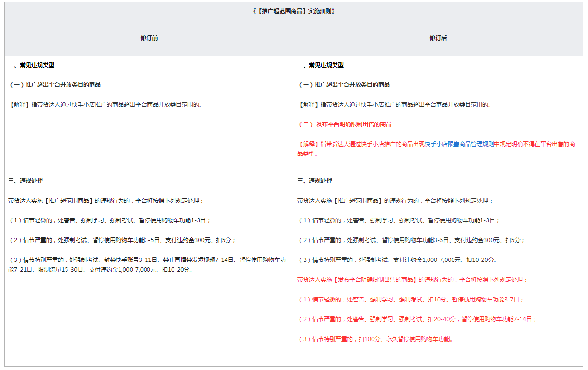Viewport: 588px width, 370px height.
Task: Select 三、违规处理 heading under 修订后
Action: click(x=315, y=181)
